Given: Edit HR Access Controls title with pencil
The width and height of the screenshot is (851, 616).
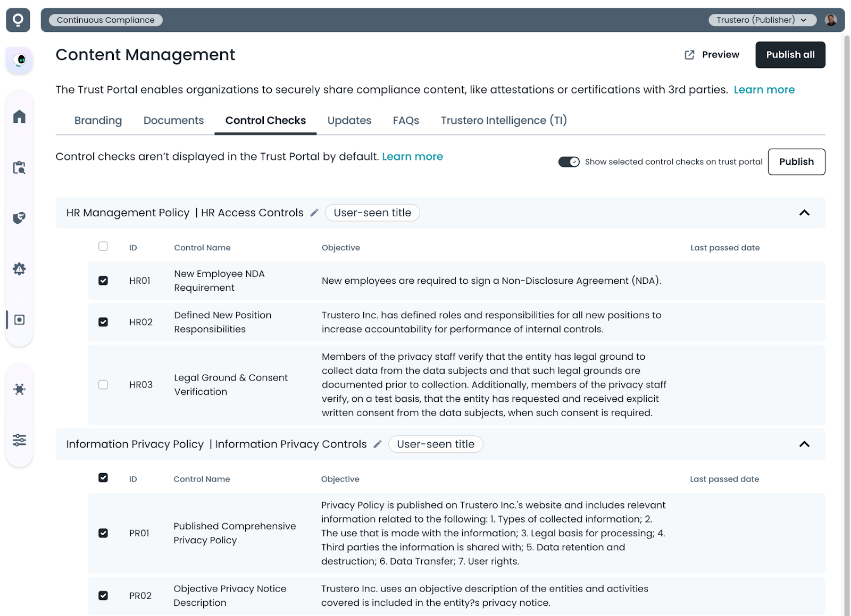Looking at the screenshot, I should (314, 213).
